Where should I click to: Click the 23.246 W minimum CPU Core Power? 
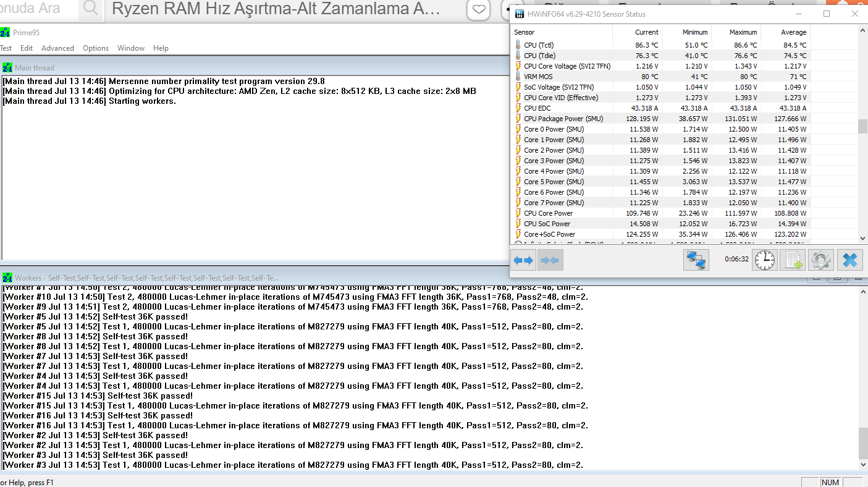pyautogui.click(x=694, y=213)
